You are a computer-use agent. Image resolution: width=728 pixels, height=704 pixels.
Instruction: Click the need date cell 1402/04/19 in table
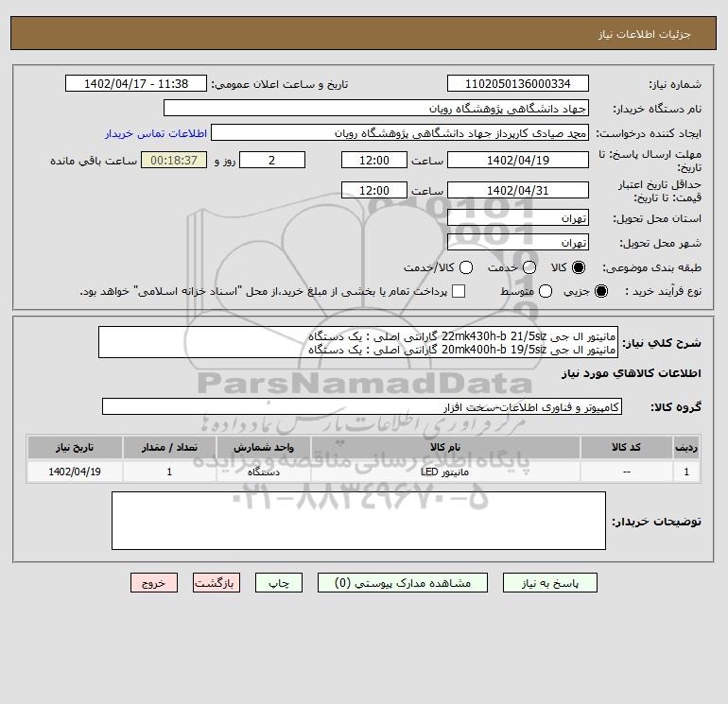[x=75, y=472]
